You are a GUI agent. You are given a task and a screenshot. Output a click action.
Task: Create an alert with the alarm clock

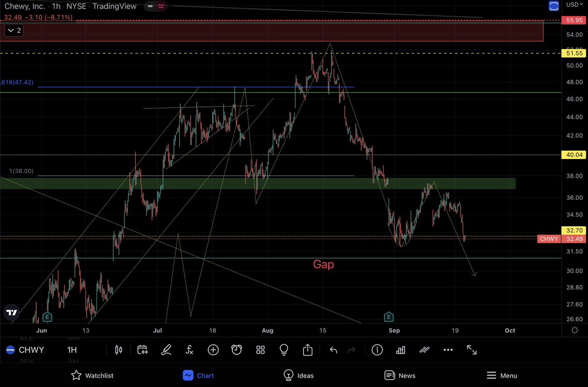(237, 350)
